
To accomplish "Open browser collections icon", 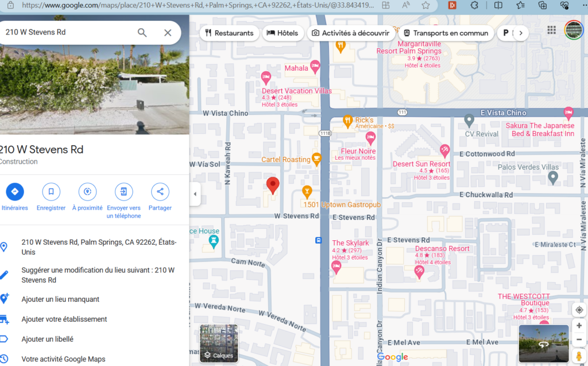I will tap(542, 5).
